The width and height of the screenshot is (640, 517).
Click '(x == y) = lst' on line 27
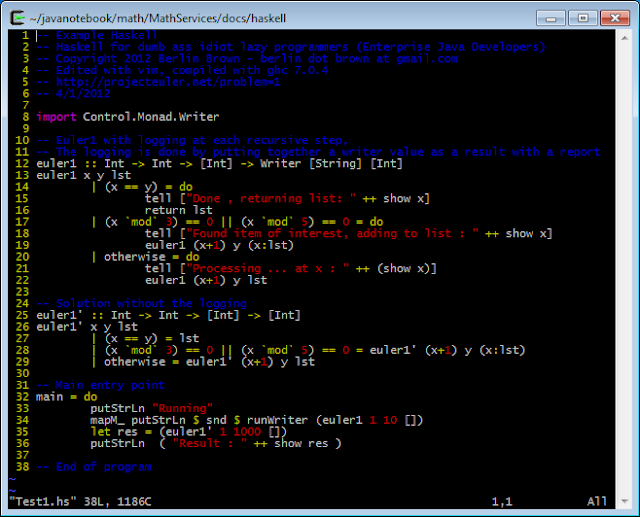pos(152,339)
